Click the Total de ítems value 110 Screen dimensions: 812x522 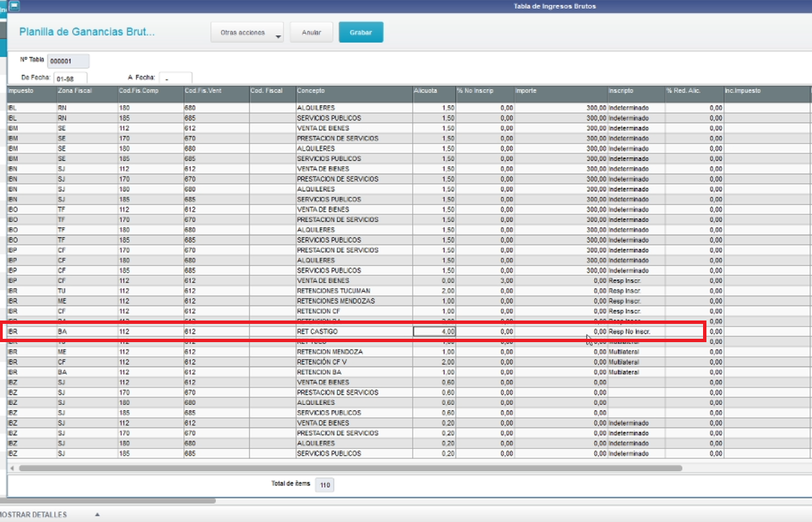[x=325, y=485]
